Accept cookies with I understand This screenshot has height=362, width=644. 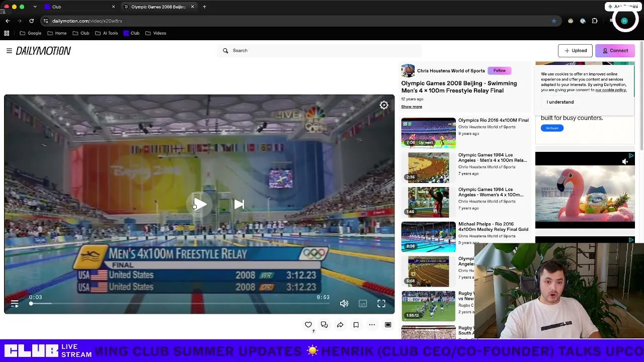[x=560, y=102]
